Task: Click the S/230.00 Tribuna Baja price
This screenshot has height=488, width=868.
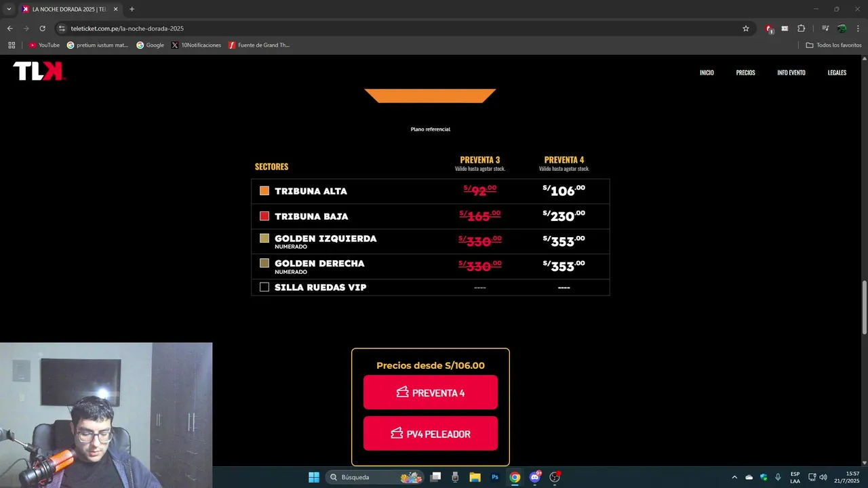Action: point(564,216)
